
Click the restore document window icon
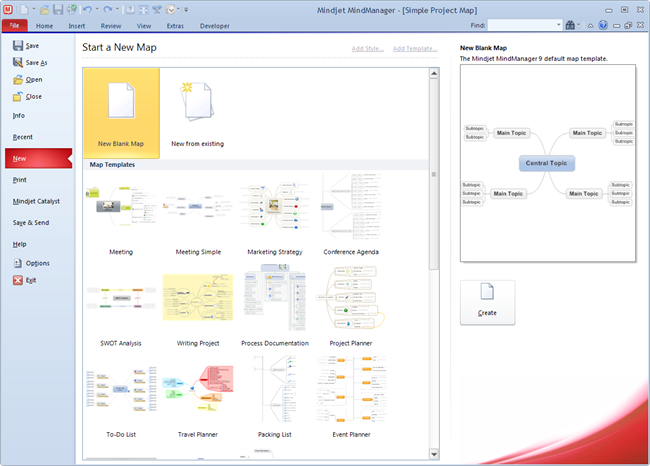[x=628, y=25]
